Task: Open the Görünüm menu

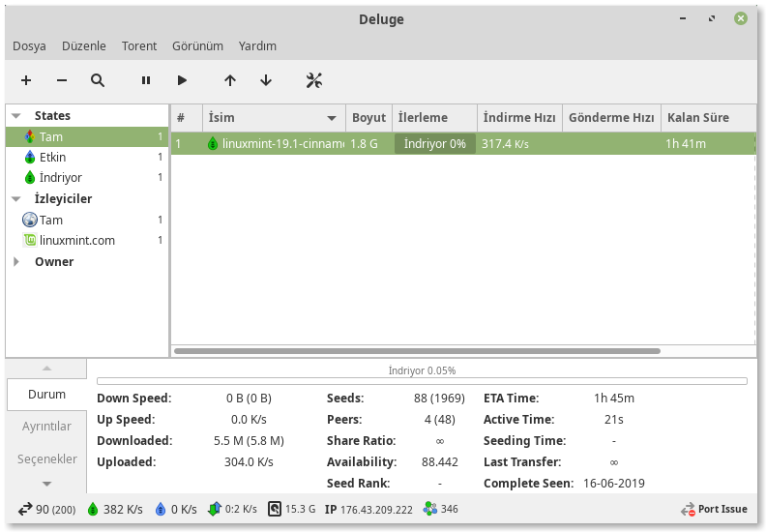Action: (197, 45)
